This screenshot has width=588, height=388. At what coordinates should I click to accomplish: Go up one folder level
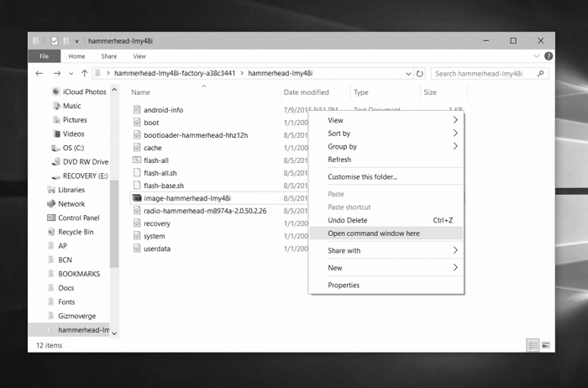click(x=84, y=74)
